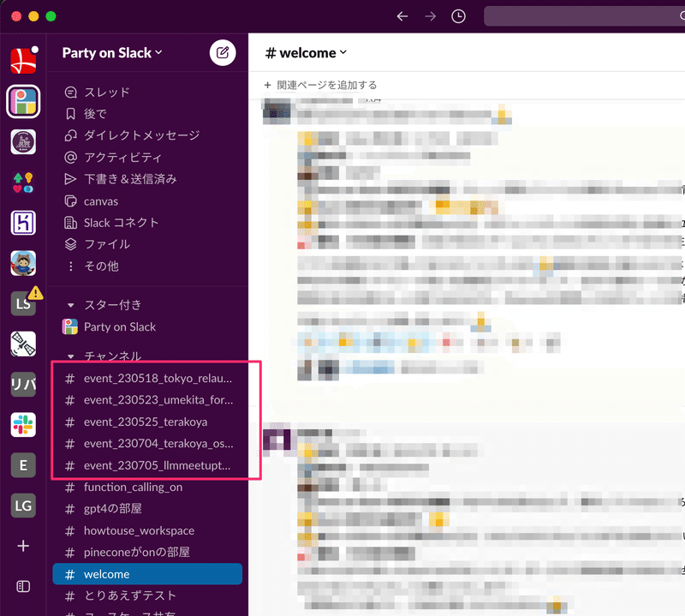Toggle the sidebar layout icon at bottom left
Viewport: 685px width, 616px height.
point(23,587)
